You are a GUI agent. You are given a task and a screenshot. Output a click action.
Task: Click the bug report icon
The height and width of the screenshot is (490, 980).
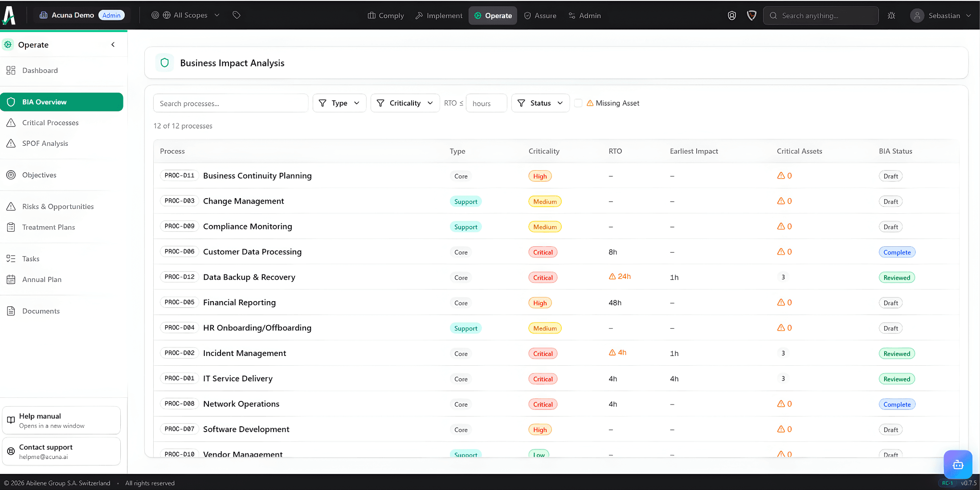[x=891, y=16]
